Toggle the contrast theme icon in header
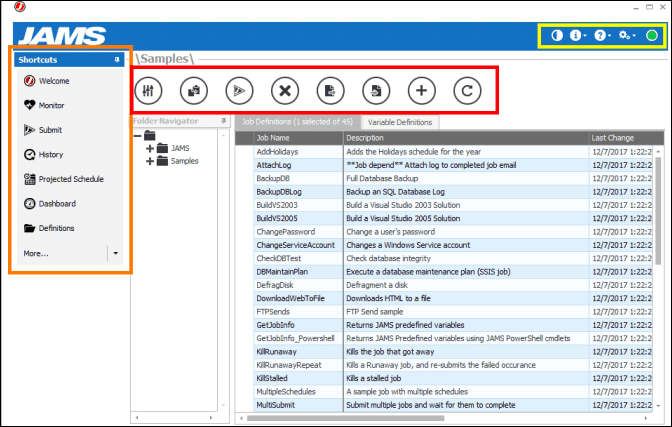672x427 pixels. point(557,35)
